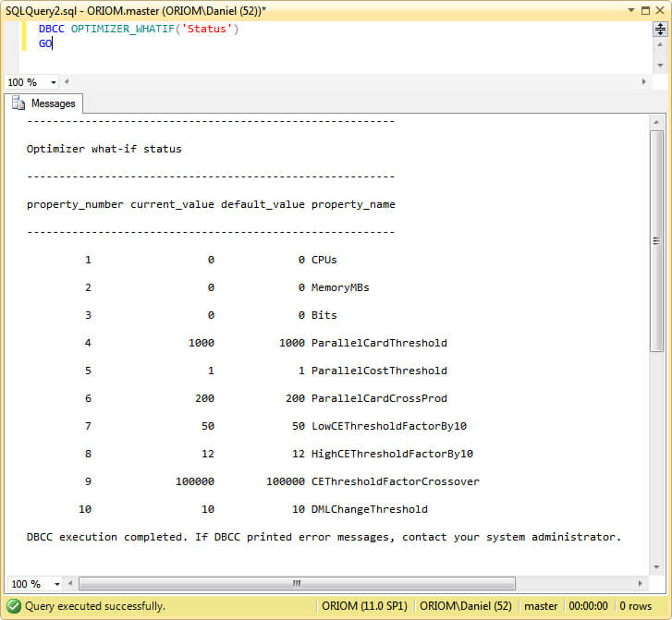
Task: Switch to the Messages tab
Action: pyautogui.click(x=43, y=103)
